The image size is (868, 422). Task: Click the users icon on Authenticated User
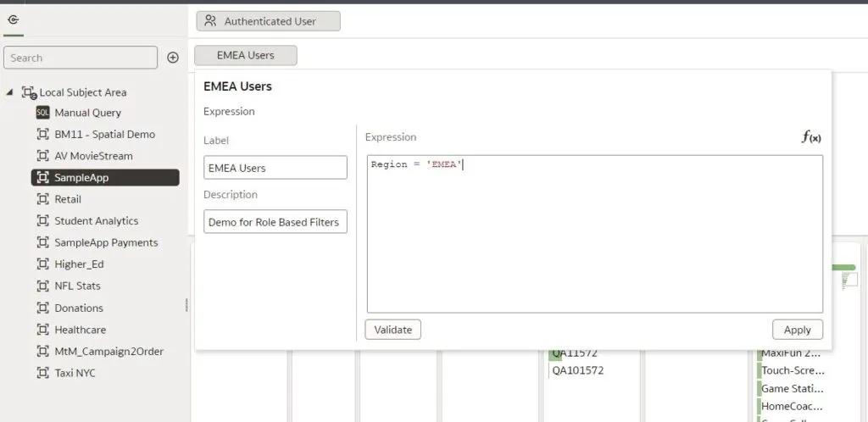[x=210, y=21]
